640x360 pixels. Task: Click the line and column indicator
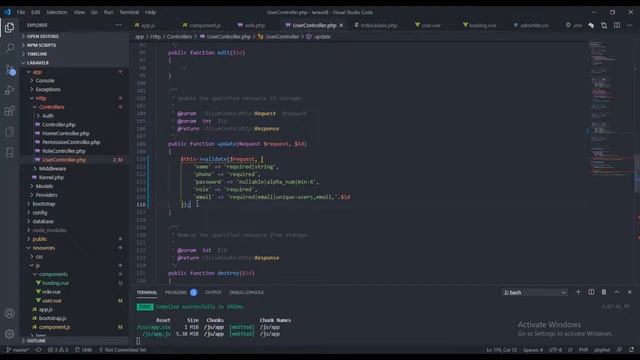501,350
